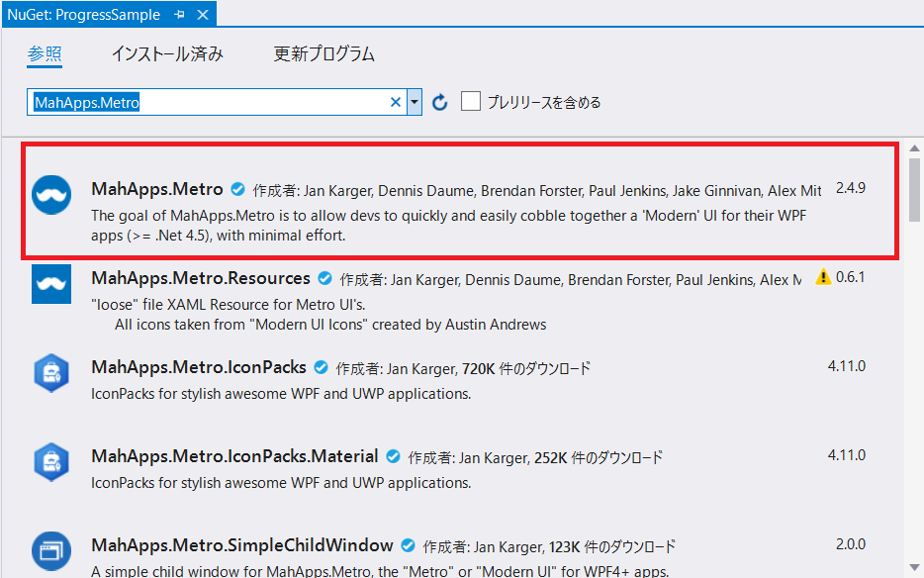
Task: Select the MahApps.Metro.IconPacks package title
Action: click(199, 367)
